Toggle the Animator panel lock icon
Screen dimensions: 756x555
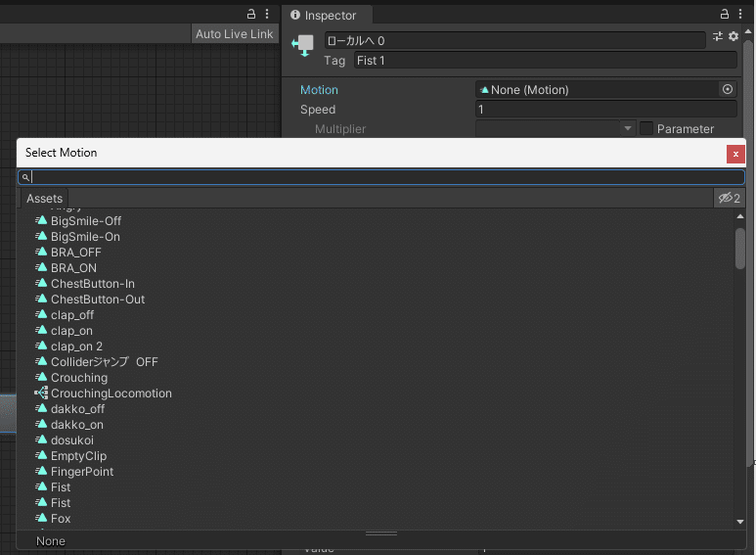[x=250, y=14]
